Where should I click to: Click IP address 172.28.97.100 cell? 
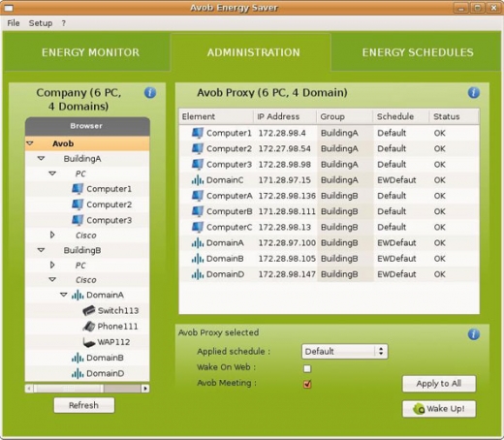(x=287, y=243)
